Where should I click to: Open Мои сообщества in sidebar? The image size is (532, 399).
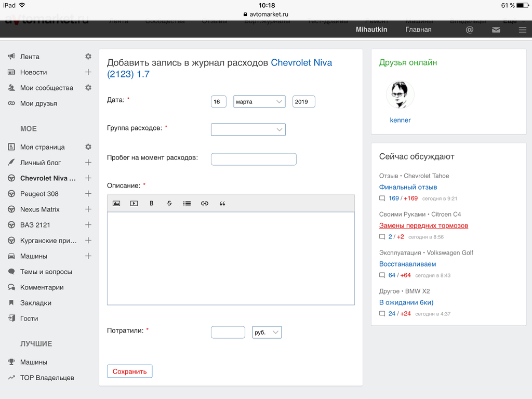pyautogui.click(x=47, y=88)
